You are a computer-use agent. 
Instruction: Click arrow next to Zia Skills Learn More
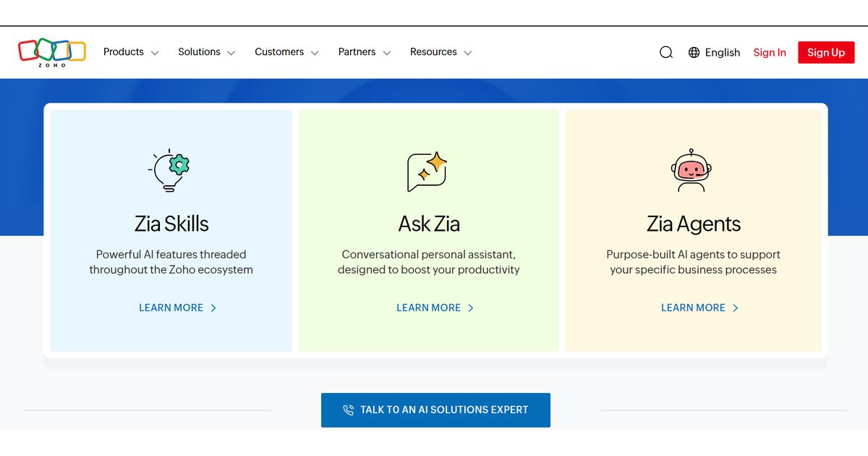point(213,308)
